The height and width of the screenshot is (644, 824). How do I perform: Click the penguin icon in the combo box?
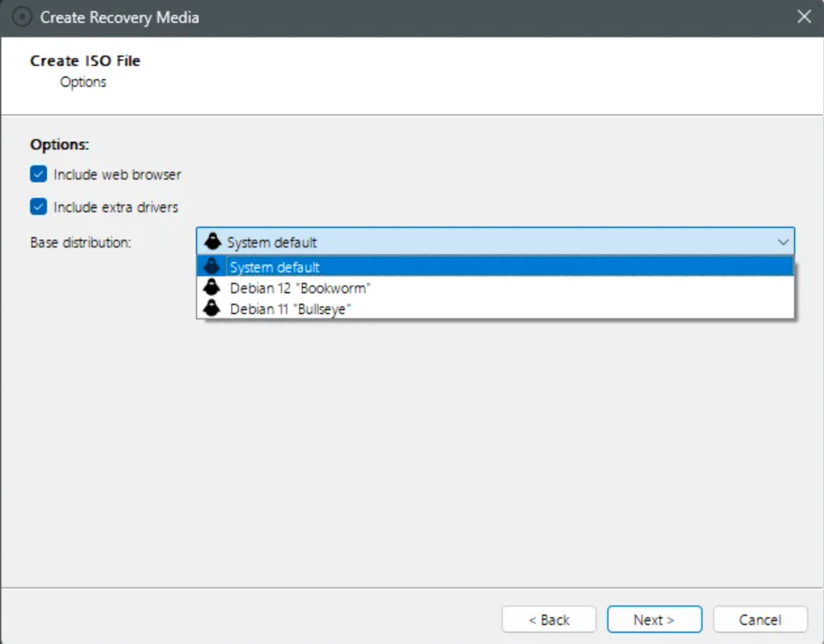click(x=213, y=242)
